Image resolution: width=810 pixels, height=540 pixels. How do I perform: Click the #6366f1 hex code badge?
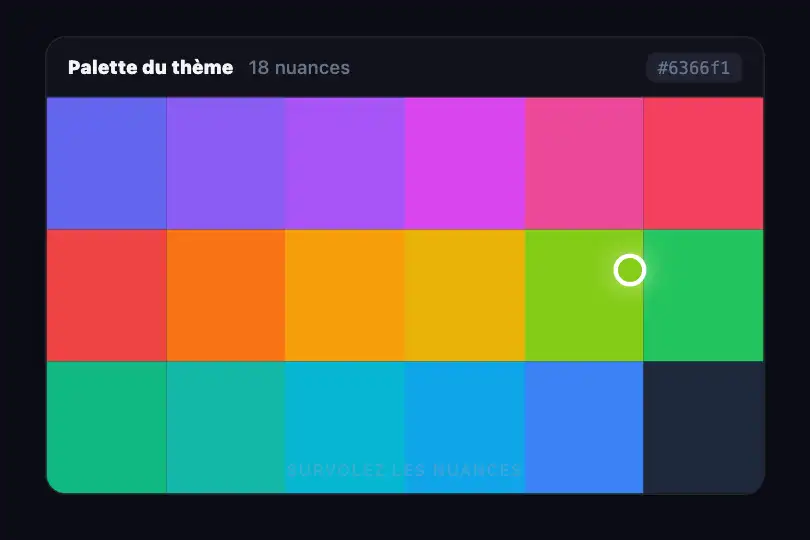pyautogui.click(x=694, y=68)
